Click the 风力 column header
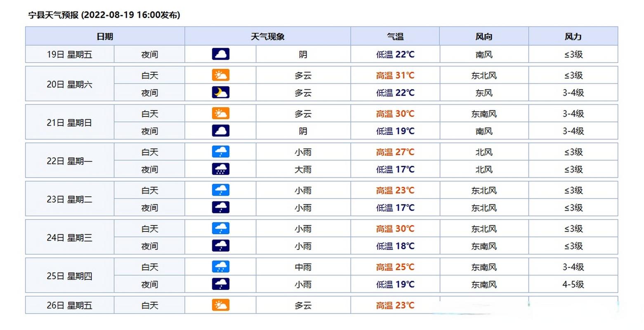 pyautogui.click(x=573, y=36)
